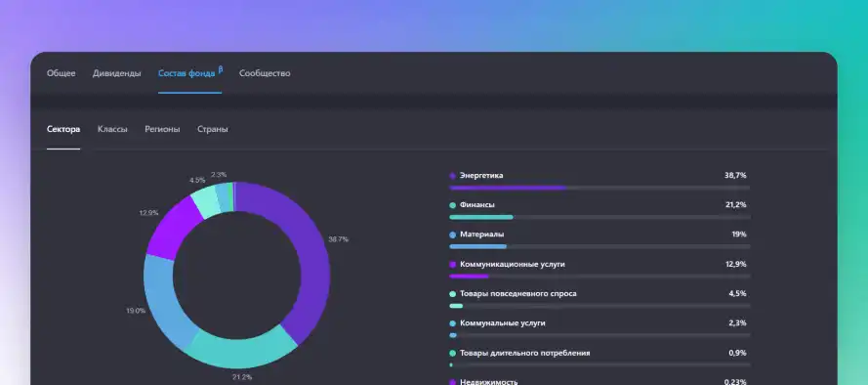Click the Энергетика progress bar
The height and width of the screenshot is (385, 868).
[600, 188]
